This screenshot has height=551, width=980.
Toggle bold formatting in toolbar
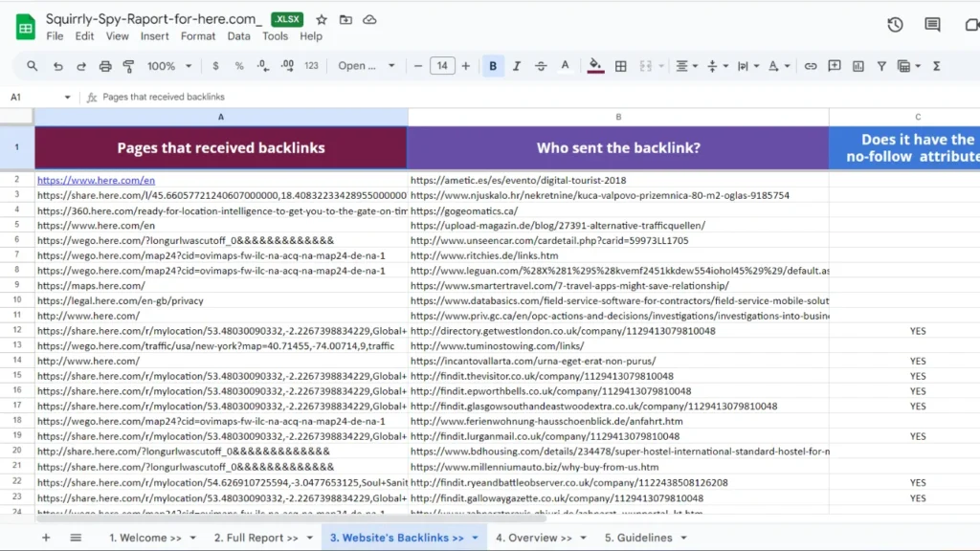(493, 66)
